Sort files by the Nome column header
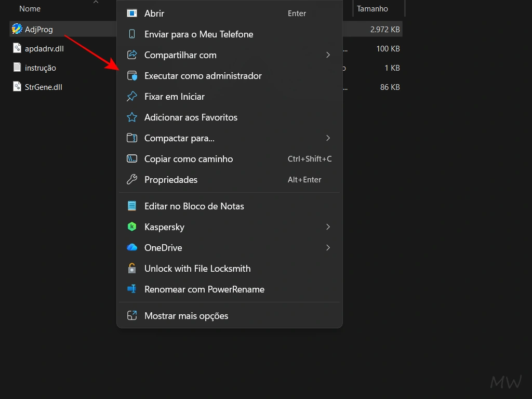 [30, 9]
